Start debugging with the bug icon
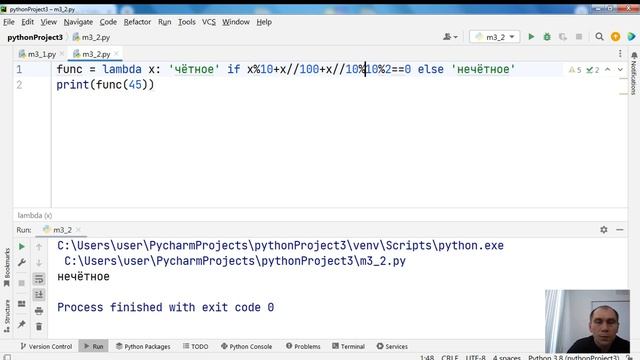The height and width of the screenshot is (360, 640). (x=547, y=37)
